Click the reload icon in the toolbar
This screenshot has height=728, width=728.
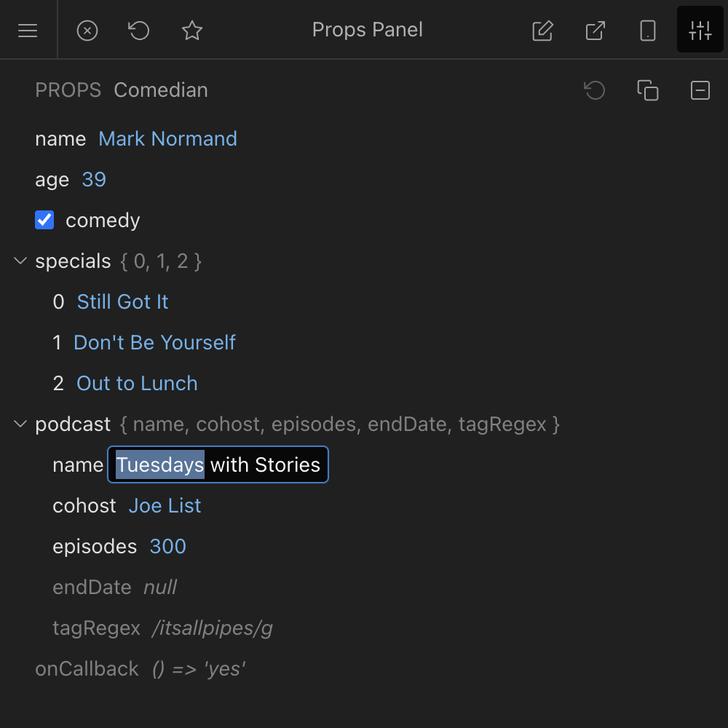click(139, 31)
